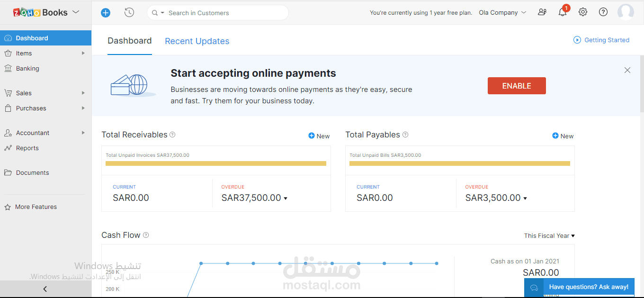This screenshot has height=298, width=644.
Task: Open the This Fiscal Year dropdown
Action: (549, 235)
